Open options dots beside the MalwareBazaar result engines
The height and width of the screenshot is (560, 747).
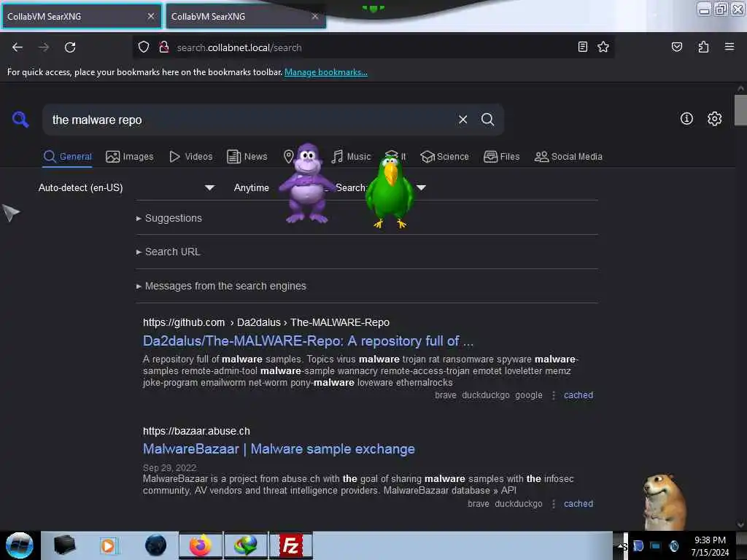click(553, 504)
